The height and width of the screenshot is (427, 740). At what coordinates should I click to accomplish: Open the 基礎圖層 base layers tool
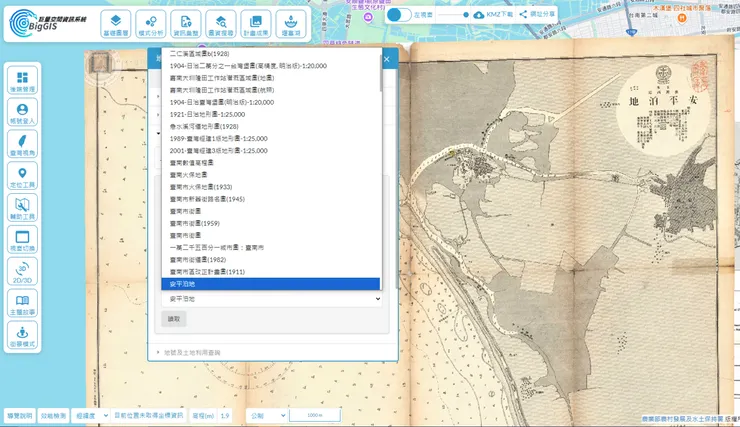[116, 24]
